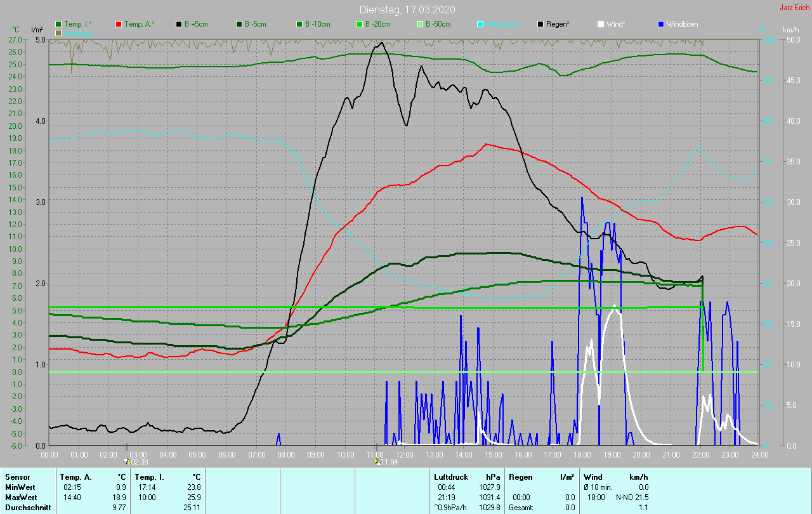Select the B -5cm legend color box

pyautogui.click(x=239, y=24)
